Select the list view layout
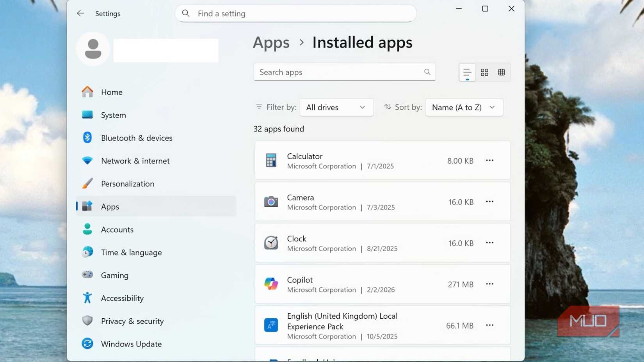644x362 pixels. 467,72
